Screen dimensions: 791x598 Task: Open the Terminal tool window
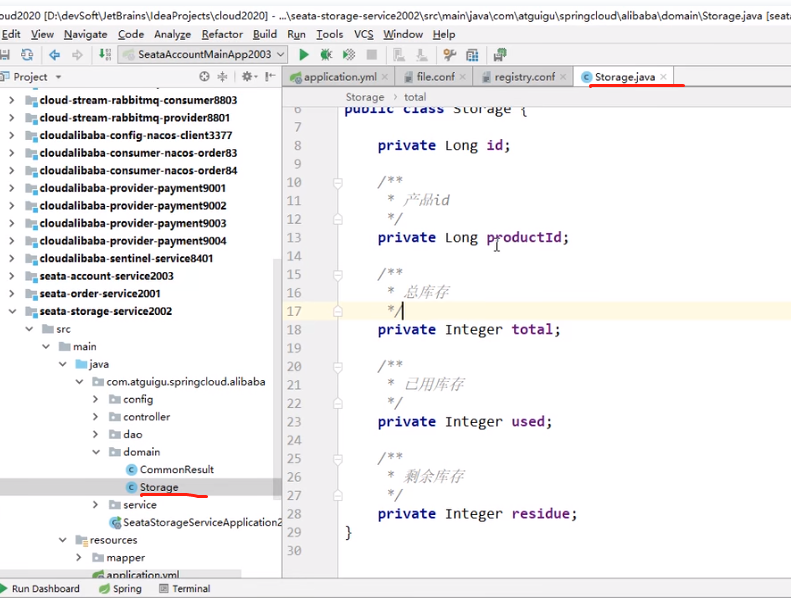(185, 588)
